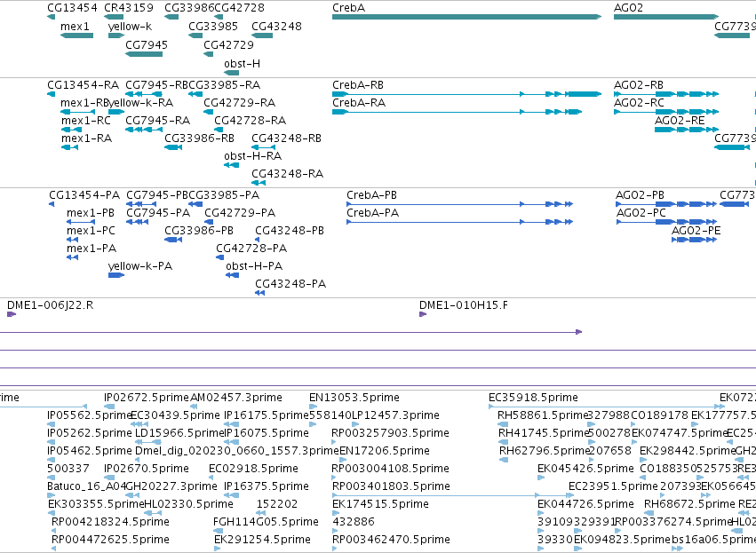Click the CG43248-PA protein label
This screenshot has width=756, height=553.
tap(290, 284)
